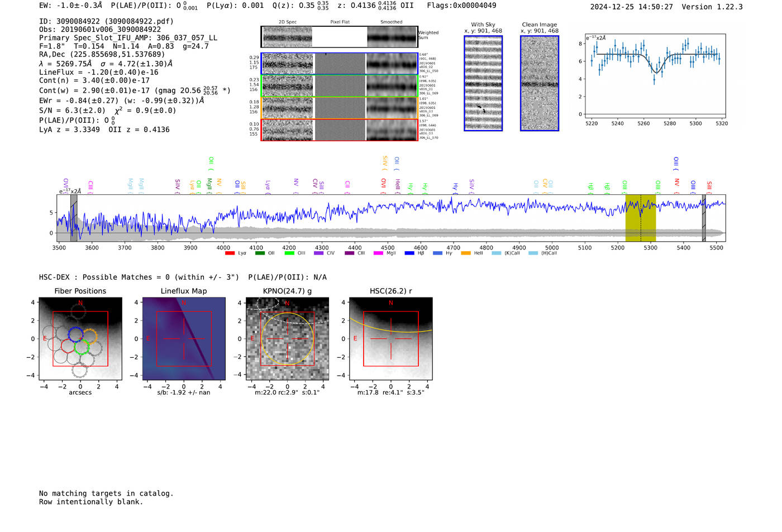This screenshot has height=532, width=782.
Task: Select the 'LineFlux = -1.20(±0.40)e-16' line
Action: point(99,72)
